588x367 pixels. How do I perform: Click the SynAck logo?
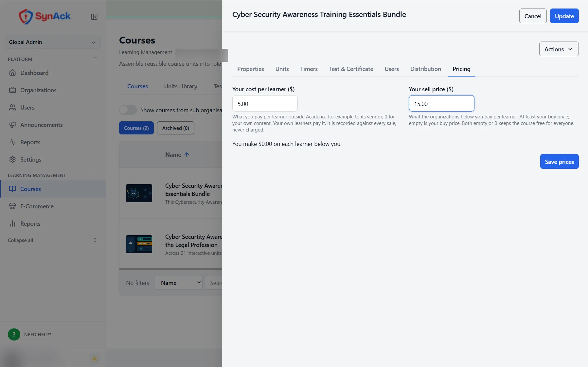pyautogui.click(x=44, y=16)
